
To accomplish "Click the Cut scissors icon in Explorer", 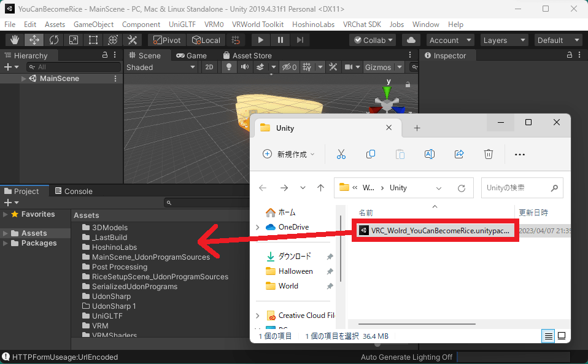I will (x=341, y=154).
